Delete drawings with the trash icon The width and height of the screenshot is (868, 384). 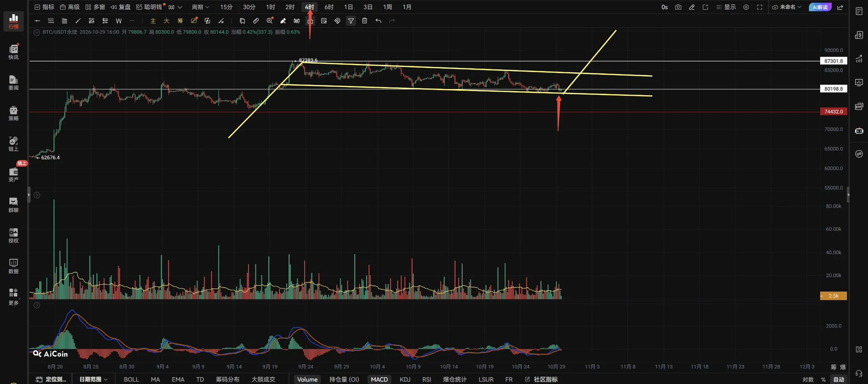365,20
